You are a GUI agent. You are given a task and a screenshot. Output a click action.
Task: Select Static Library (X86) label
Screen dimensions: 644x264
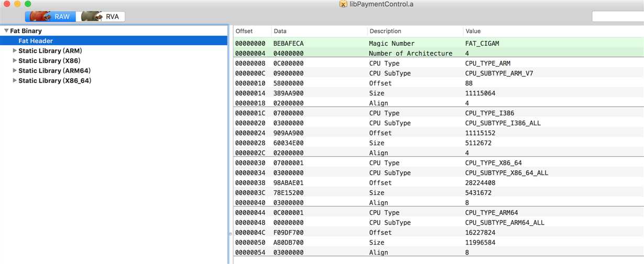[49, 61]
